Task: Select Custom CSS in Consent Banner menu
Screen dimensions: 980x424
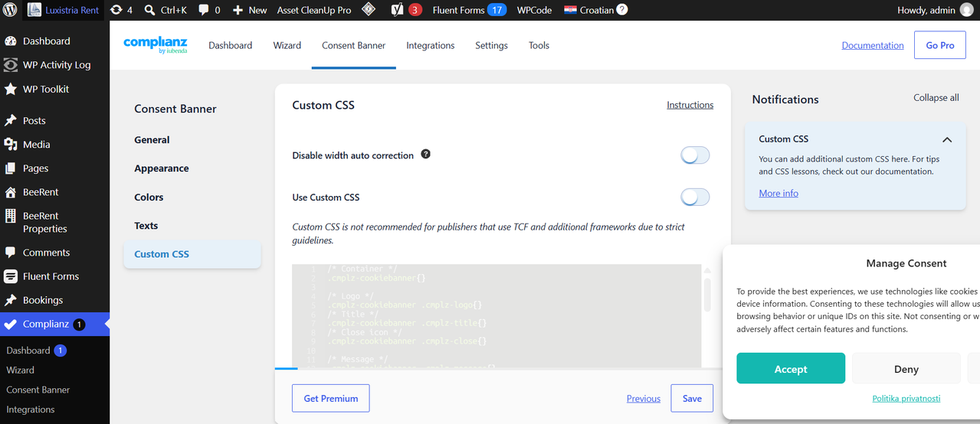Action: tap(192, 254)
